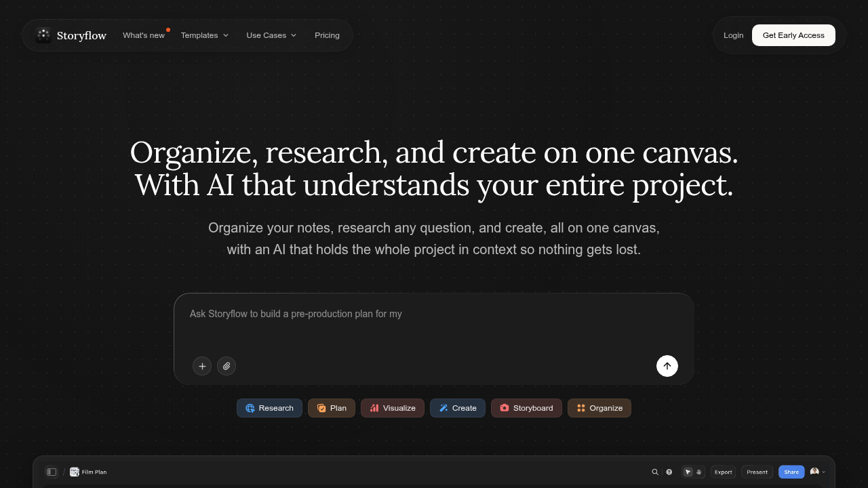This screenshot has width=868, height=488.
Task: Click the blue Share button
Action: tap(791, 472)
